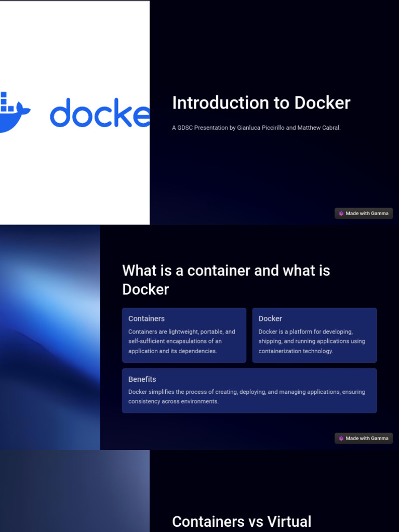Click the 'Containers are lightweight, portable' description text
This screenshot has height=532, width=399.
(181, 341)
